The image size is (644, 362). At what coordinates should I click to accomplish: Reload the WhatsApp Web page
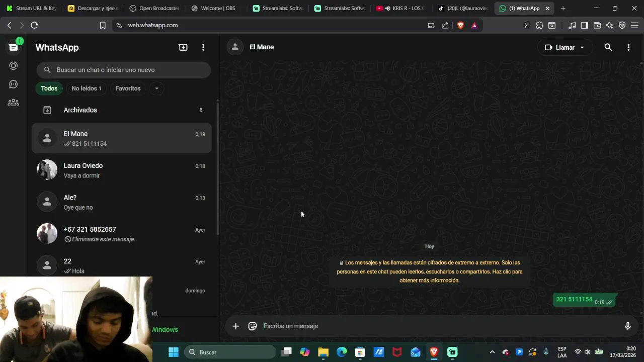[34, 25]
